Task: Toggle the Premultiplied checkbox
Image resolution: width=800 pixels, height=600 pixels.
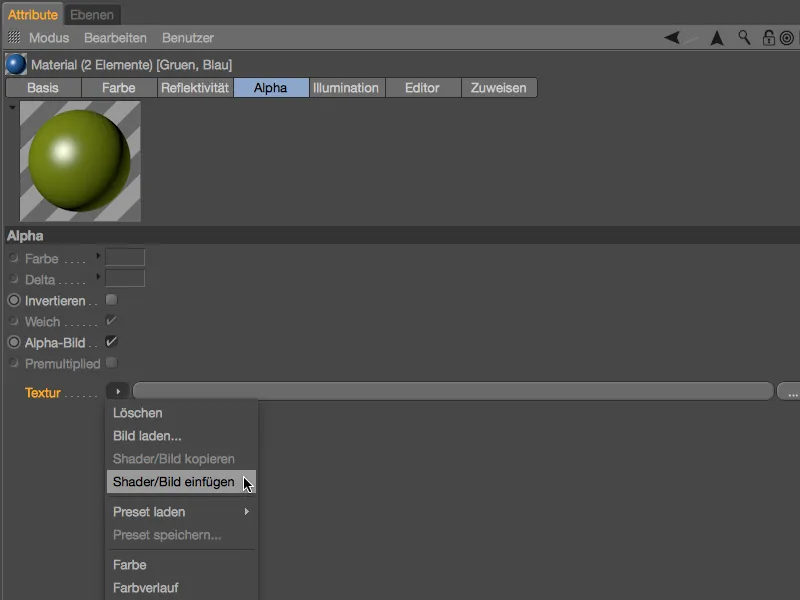Action: tap(111, 363)
